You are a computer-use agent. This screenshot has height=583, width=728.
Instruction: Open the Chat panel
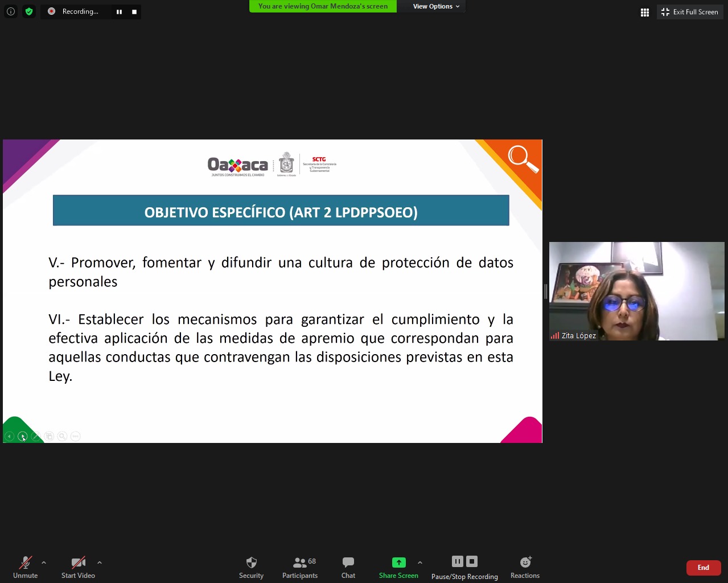tap(348, 567)
